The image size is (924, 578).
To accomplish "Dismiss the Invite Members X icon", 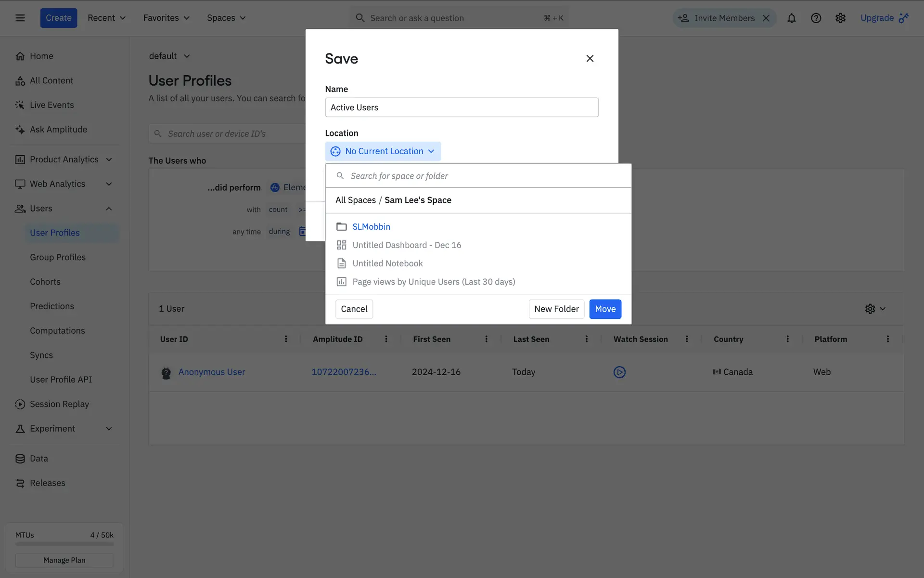I will click(x=766, y=18).
